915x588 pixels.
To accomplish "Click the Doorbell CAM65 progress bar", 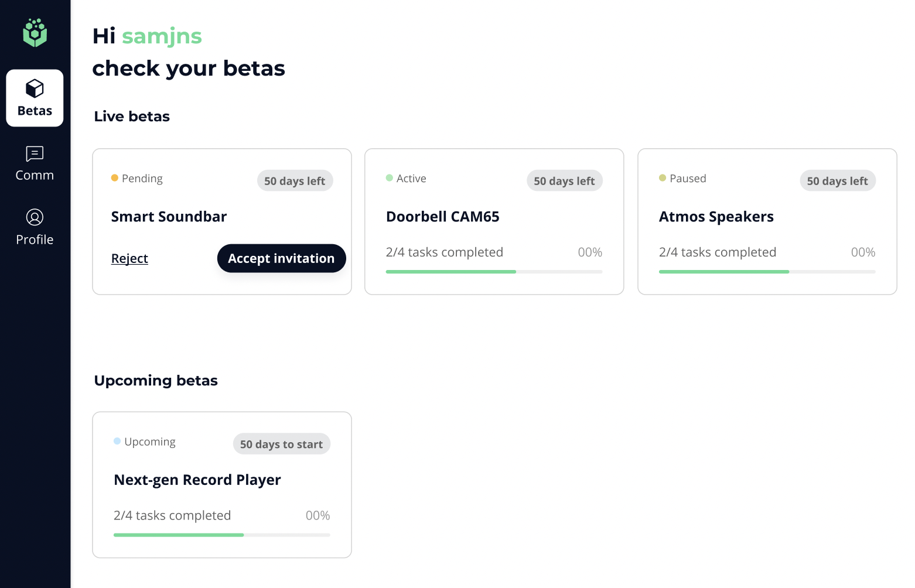I will tap(494, 272).
